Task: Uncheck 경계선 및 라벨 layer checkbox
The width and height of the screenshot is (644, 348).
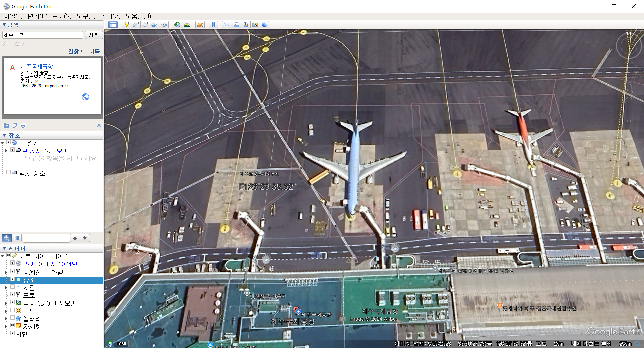Action: 13,271
